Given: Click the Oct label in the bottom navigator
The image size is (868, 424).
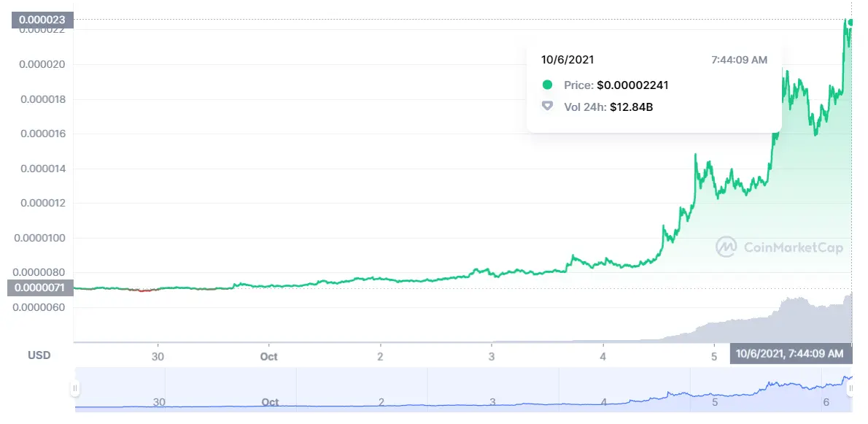Looking at the screenshot, I should click(268, 402).
